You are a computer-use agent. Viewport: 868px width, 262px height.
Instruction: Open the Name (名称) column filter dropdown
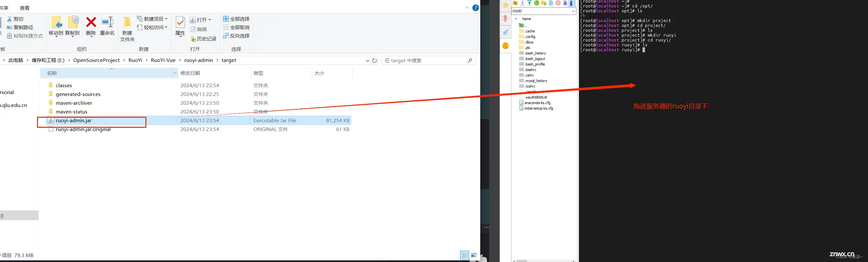175,73
